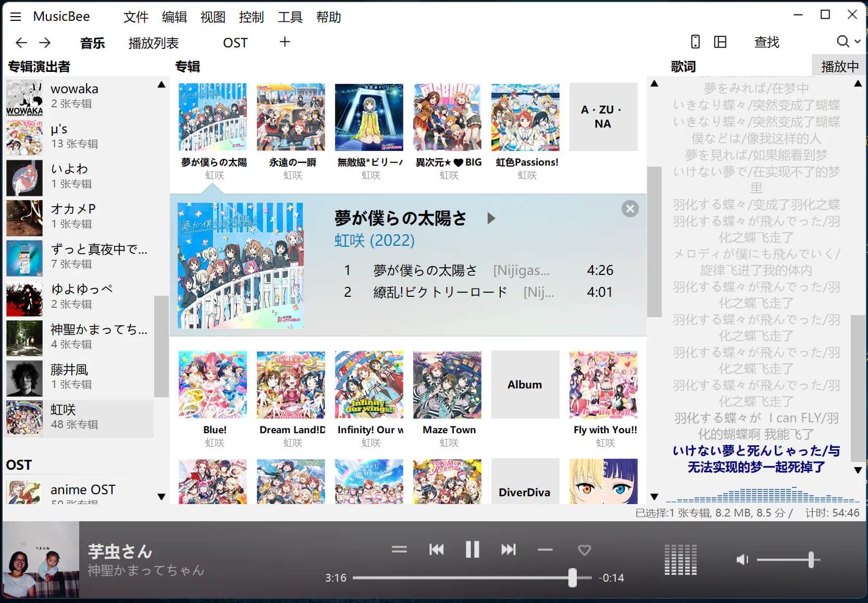Viewport: 868px width, 603px height.
Task: Select artist μ's
Action: [x=80, y=137]
